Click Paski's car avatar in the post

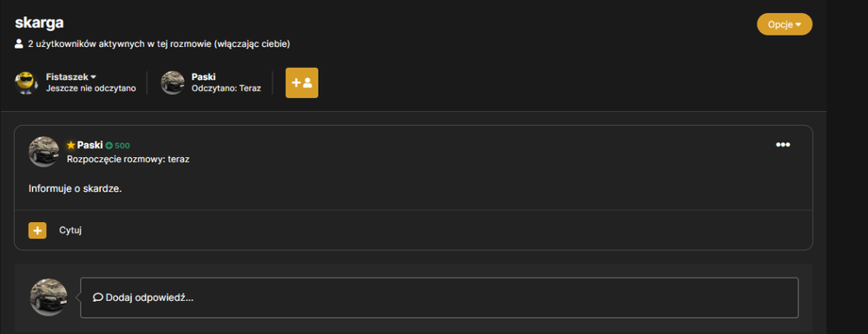point(43,152)
